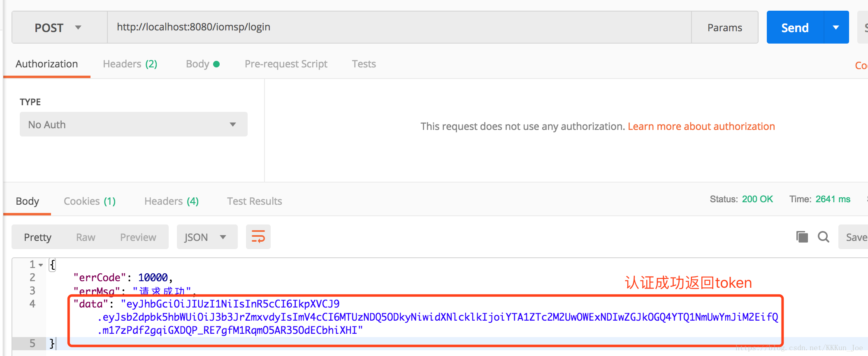The height and width of the screenshot is (356, 868).
Task: Collapse the JSON object at line 1
Action: click(x=41, y=265)
